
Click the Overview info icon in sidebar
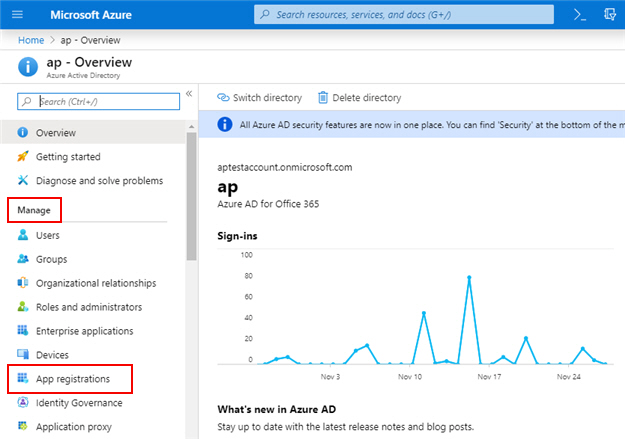coord(23,132)
